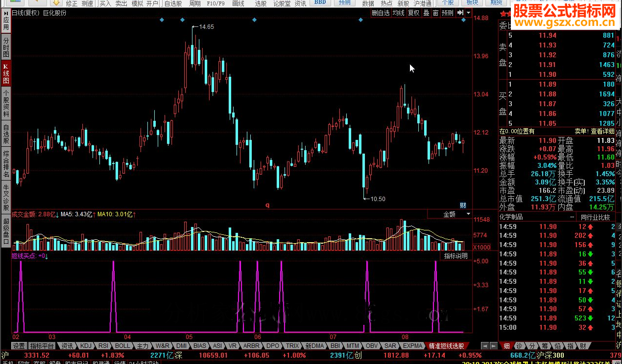Click the 财 finance marker on chart
622x364 pixels.
click(x=463, y=205)
